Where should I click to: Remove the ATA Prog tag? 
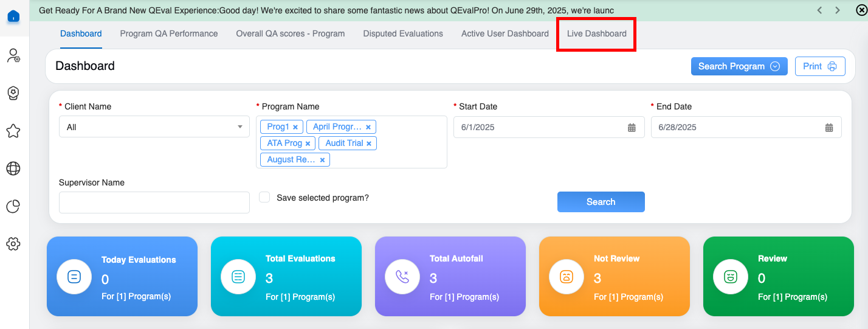308,144
